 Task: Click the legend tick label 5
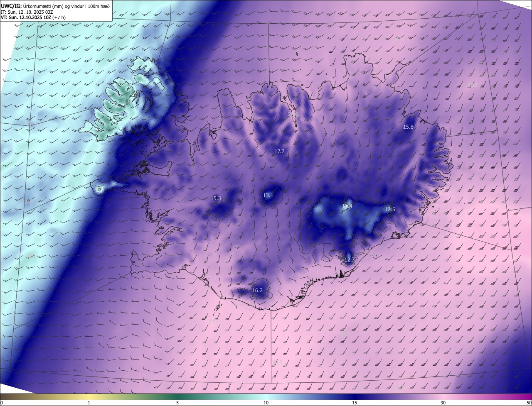tap(177, 403)
